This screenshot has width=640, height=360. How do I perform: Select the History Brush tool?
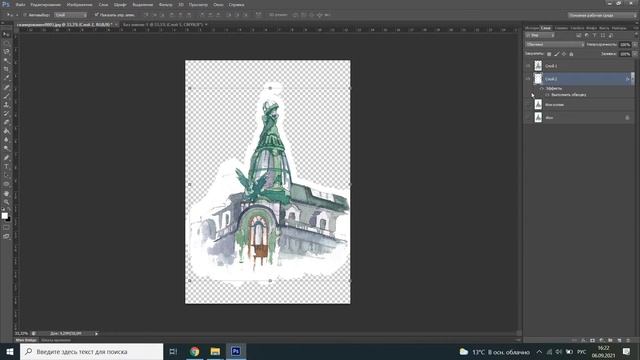[x=6, y=113]
